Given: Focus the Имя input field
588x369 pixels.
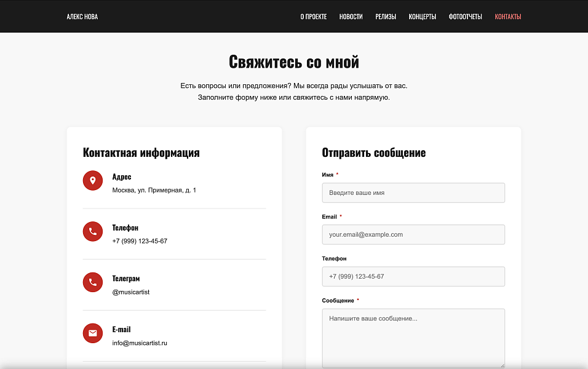Looking at the screenshot, I should pos(413,192).
